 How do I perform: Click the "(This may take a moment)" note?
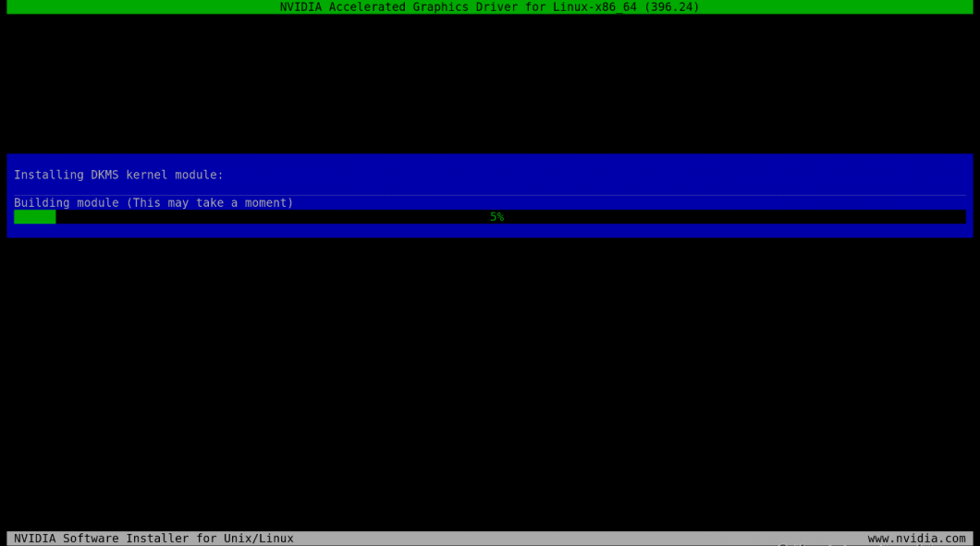pyautogui.click(x=210, y=202)
